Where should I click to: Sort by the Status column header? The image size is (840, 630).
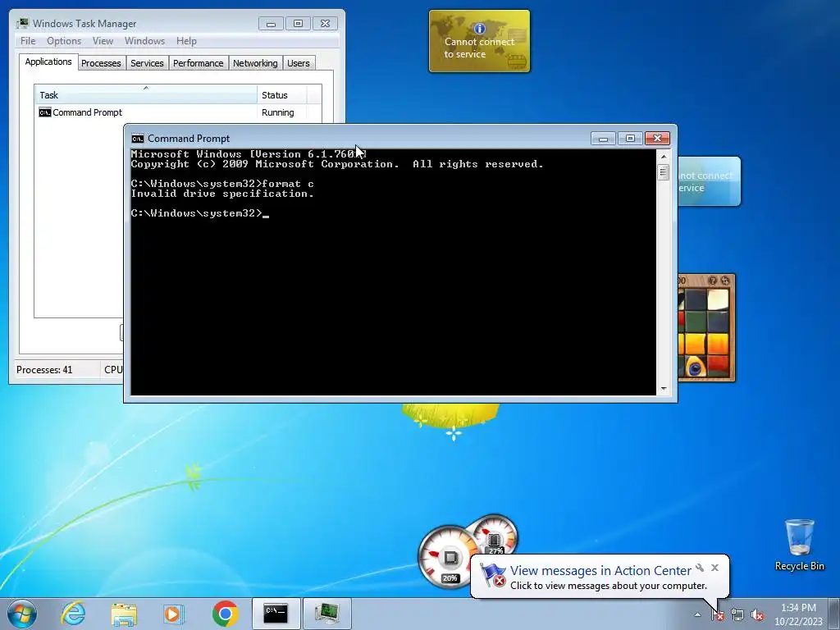[281, 95]
